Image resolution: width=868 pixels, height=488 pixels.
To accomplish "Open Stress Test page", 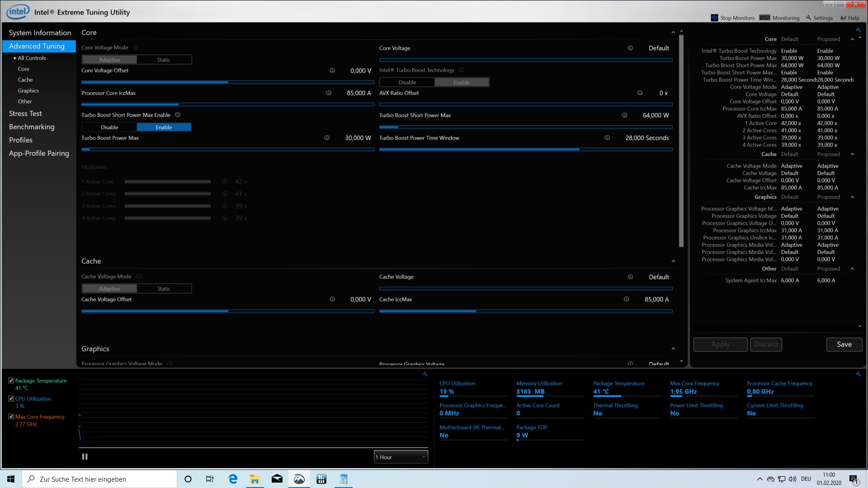I will point(25,113).
